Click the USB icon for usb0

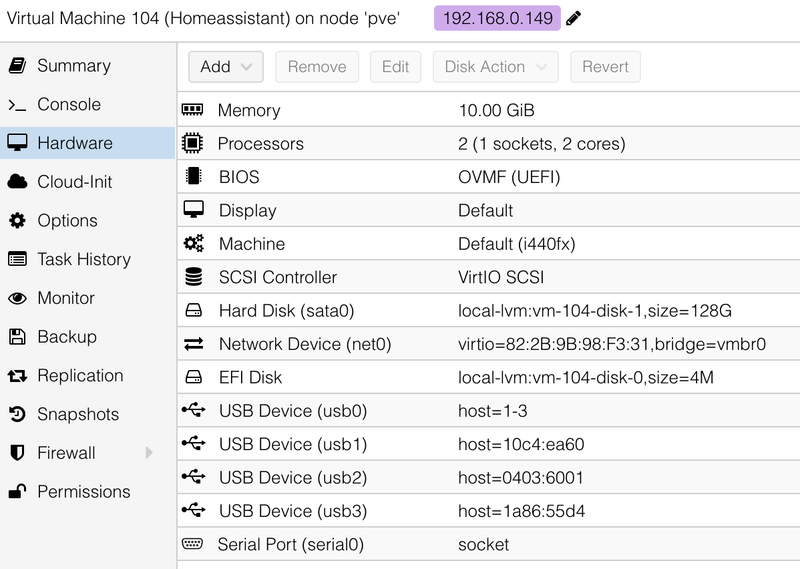coord(193,411)
